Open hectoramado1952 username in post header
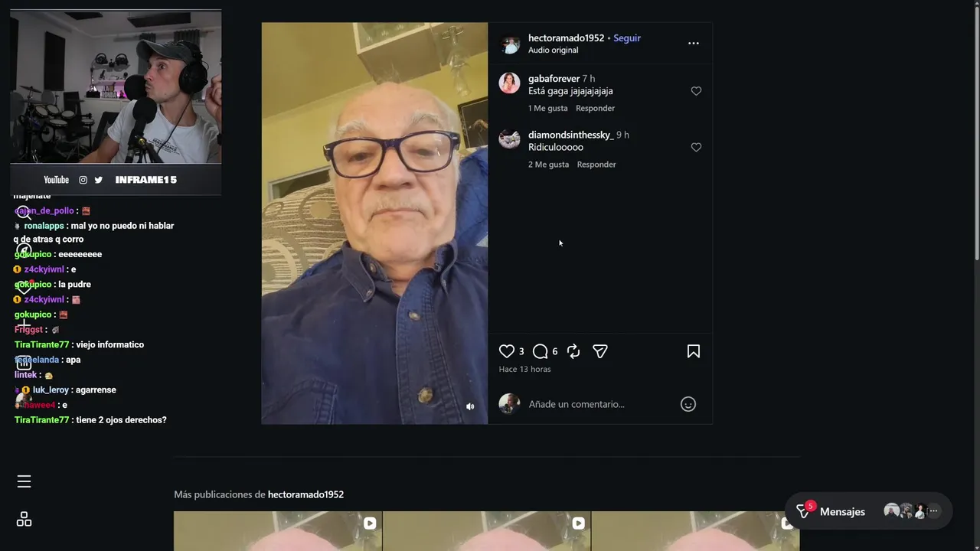This screenshot has height=551, width=980. point(566,37)
